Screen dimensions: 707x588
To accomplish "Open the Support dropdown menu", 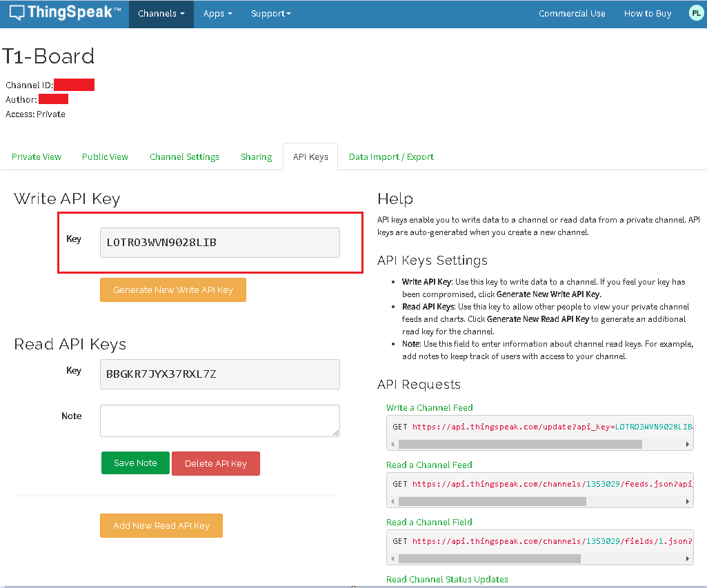I will click(x=270, y=13).
